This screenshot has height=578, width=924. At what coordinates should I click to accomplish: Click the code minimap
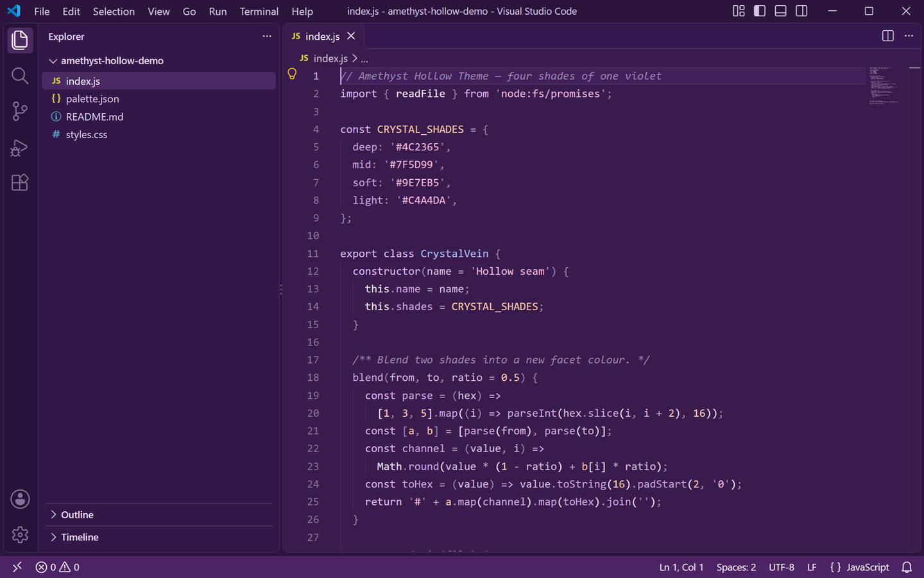tap(884, 85)
